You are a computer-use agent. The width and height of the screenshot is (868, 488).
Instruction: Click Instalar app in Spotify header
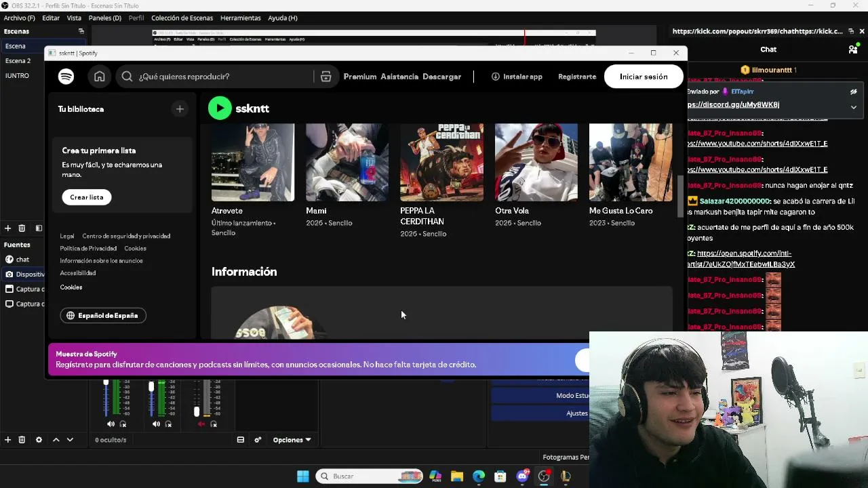click(x=517, y=77)
